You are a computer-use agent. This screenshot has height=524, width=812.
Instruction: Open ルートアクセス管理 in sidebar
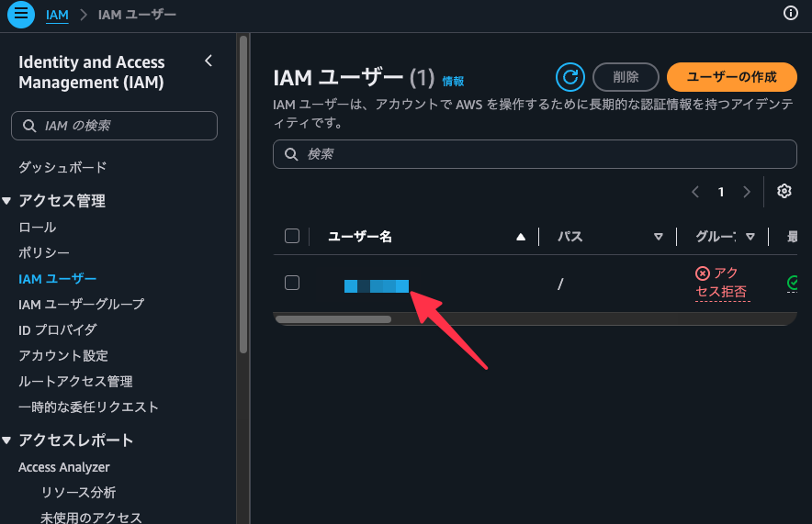tap(75, 381)
